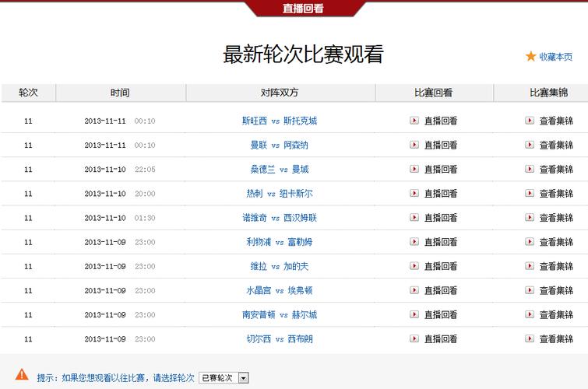Click highlights play icon for 曼联 vs 阿森纳
The image size is (588, 389).
(x=530, y=145)
